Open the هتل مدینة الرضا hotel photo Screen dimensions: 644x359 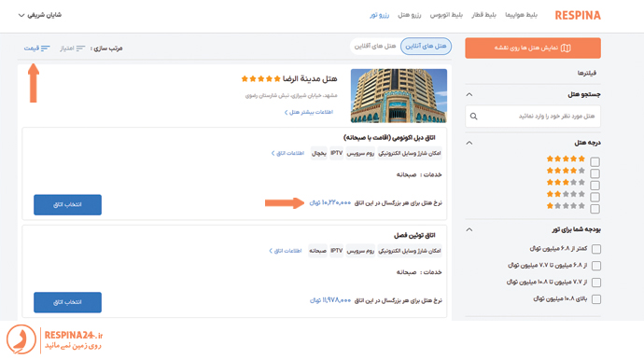point(399,96)
